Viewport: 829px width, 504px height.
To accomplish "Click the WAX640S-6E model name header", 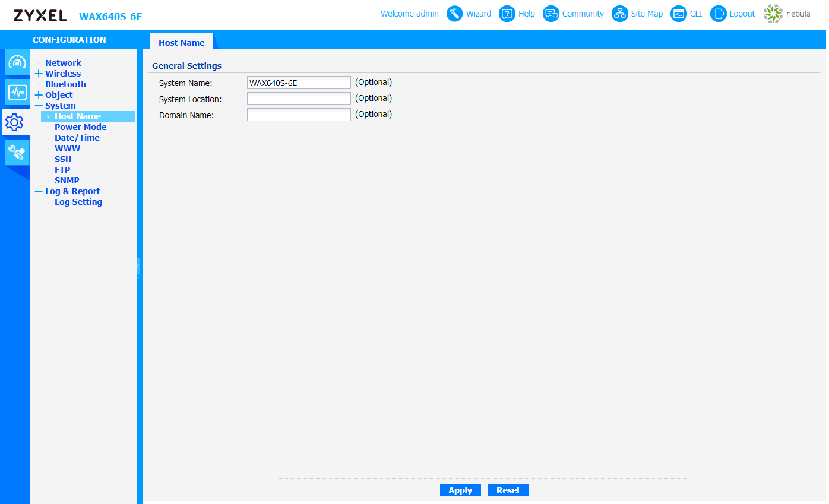I will 110,16.
